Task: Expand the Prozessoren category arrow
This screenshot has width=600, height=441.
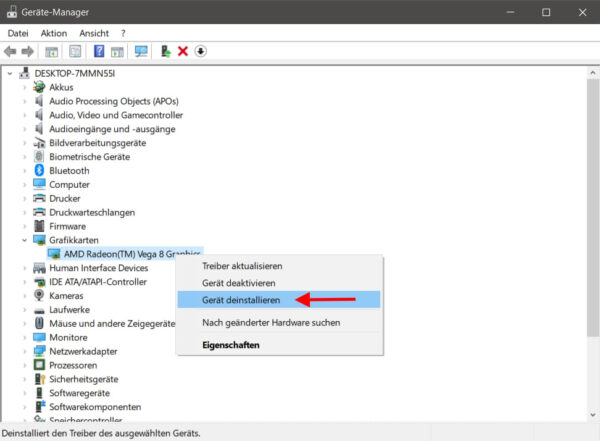Action: click(24, 365)
